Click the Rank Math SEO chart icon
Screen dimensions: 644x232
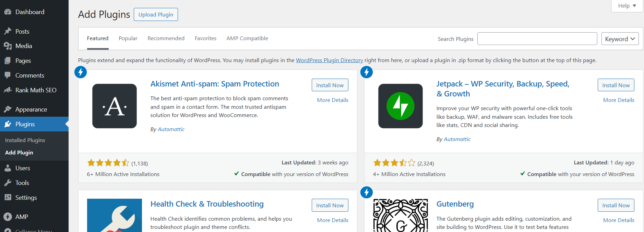click(8, 90)
